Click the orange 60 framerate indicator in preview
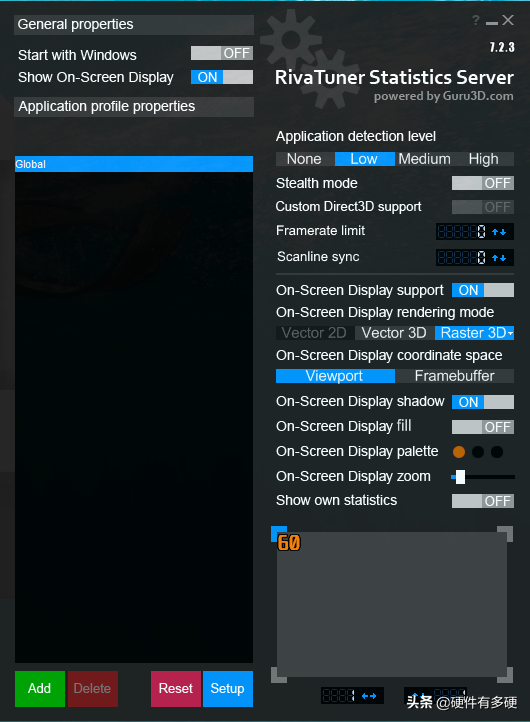Viewport: 530px width, 722px height. point(289,543)
